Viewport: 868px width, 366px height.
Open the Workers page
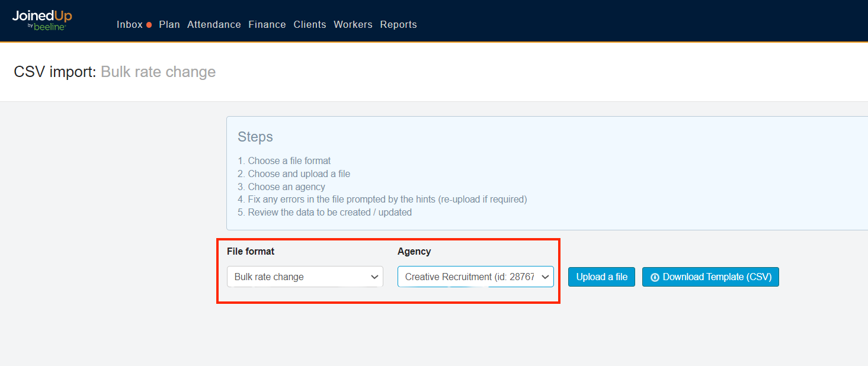click(x=353, y=25)
